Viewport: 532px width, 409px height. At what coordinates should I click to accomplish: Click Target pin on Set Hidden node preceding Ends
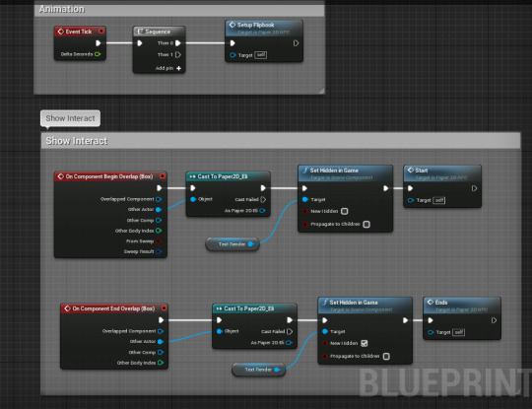coord(325,331)
